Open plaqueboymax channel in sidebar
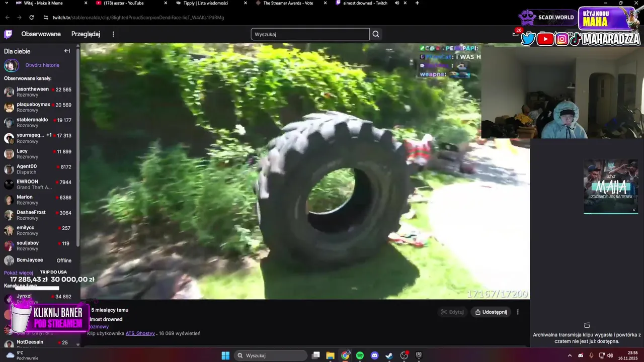Viewport: 644px width, 362px height. point(38,108)
